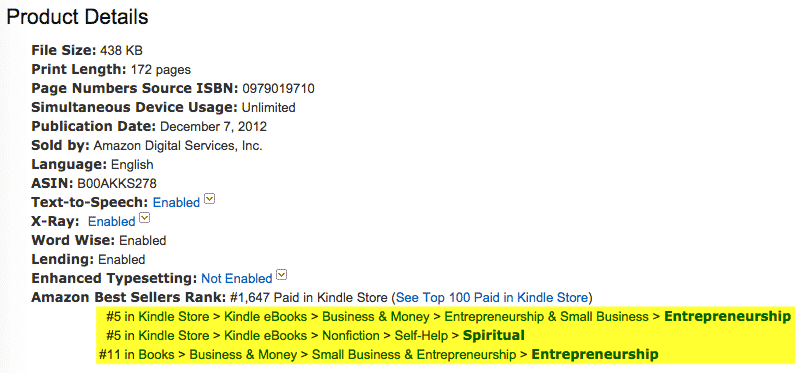
Task: Open Business & Money in #11 Books row
Action: tap(243, 355)
